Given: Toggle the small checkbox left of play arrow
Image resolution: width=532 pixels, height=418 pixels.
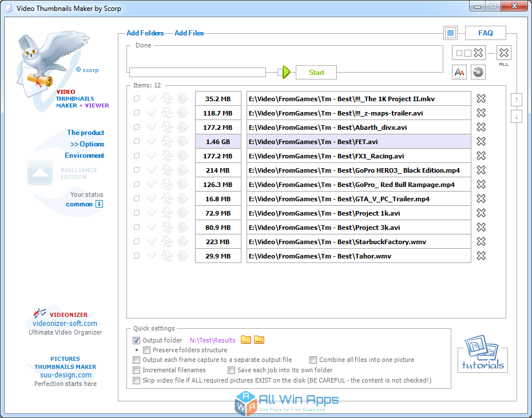Looking at the screenshot, I should pos(280,72).
